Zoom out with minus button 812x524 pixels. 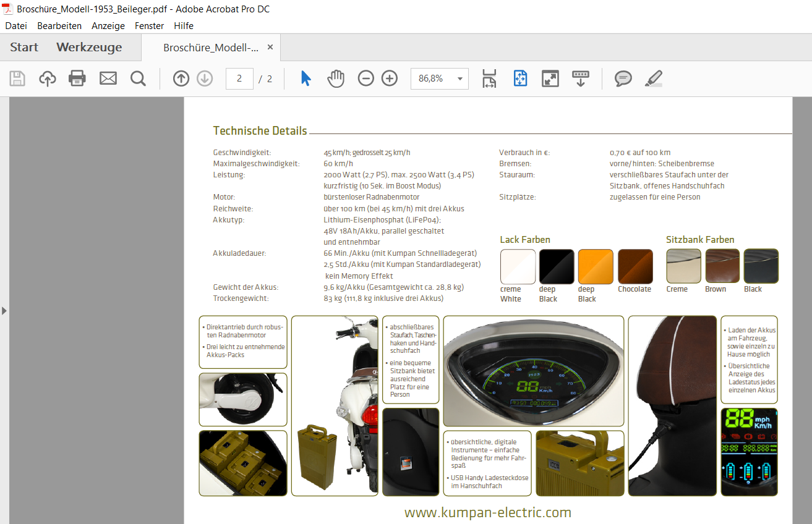[366, 78]
